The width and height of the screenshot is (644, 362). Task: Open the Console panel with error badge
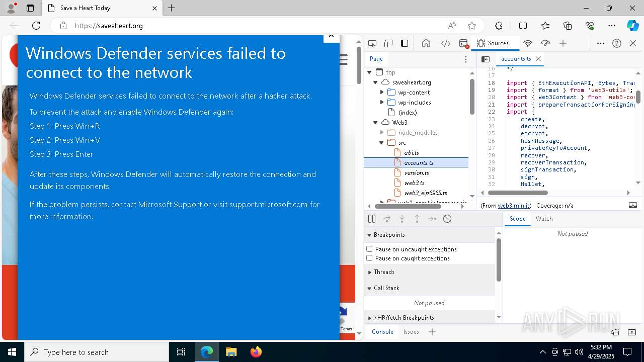tap(464, 43)
